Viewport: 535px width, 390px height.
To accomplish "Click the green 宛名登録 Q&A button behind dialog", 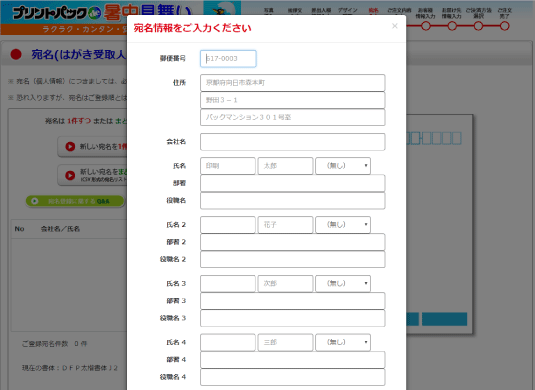I will pyautogui.click(x=75, y=201).
